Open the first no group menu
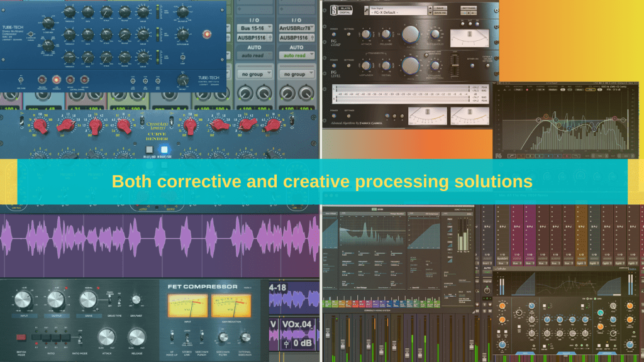644x362 pixels. 254,74
